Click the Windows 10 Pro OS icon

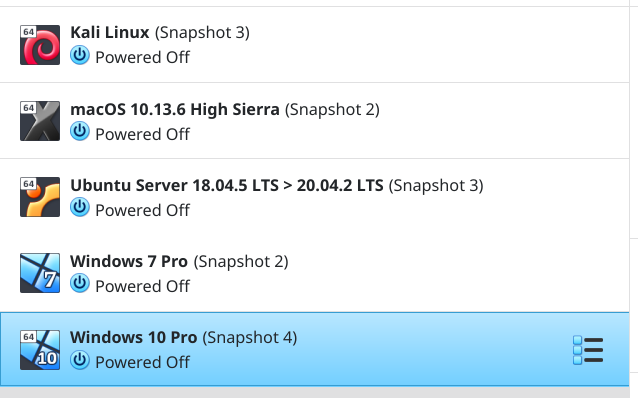[40, 350]
